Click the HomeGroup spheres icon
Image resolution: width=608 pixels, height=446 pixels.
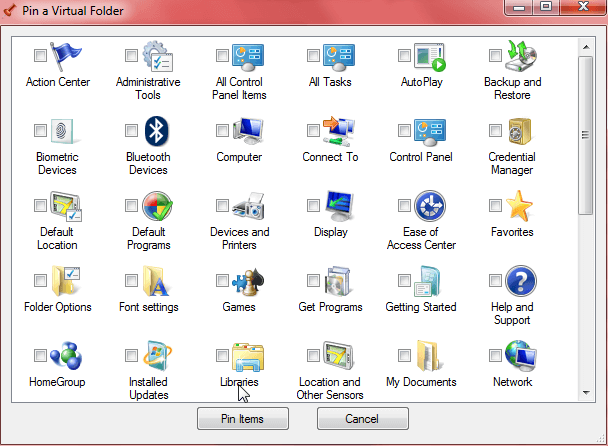point(66,356)
